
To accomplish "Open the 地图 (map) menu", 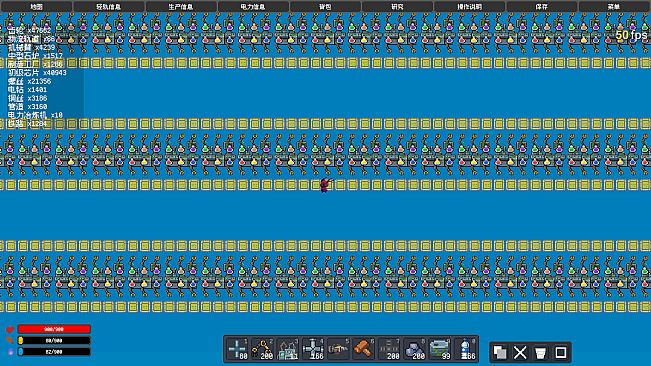I will [36, 6].
